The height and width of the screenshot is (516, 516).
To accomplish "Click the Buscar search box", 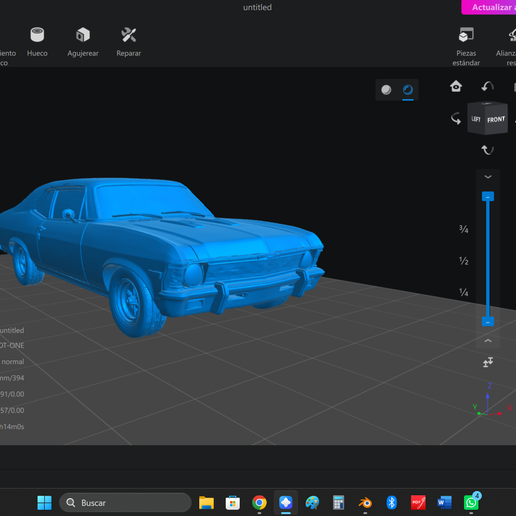I will coord(125,503).
